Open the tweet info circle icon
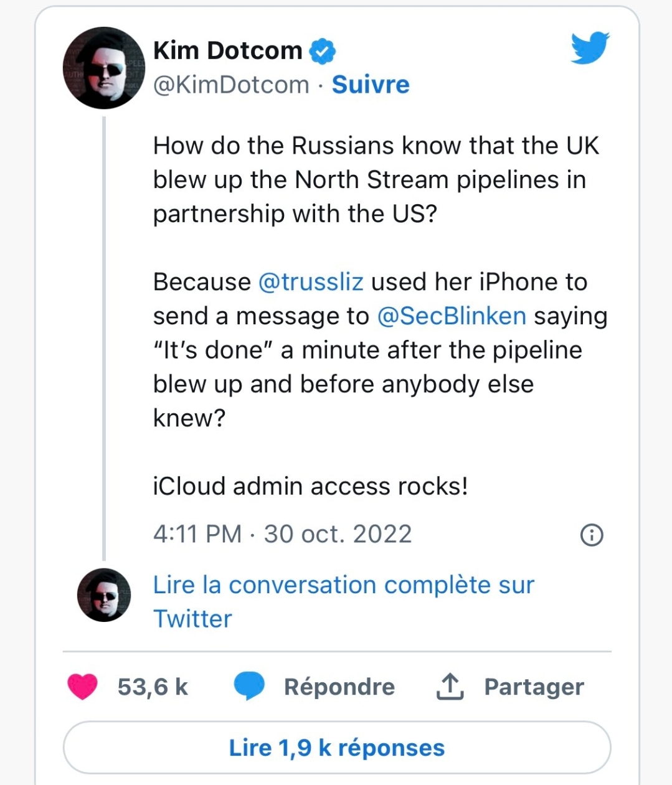This screenshot has height=785, width=672. [591, 535]
